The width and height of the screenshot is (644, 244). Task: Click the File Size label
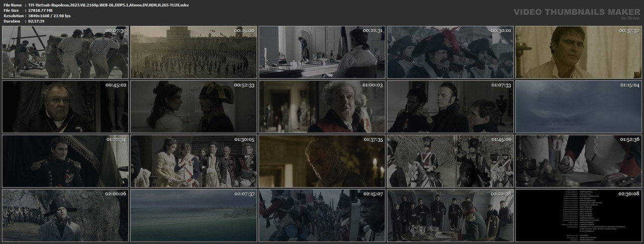click(11, 10)
